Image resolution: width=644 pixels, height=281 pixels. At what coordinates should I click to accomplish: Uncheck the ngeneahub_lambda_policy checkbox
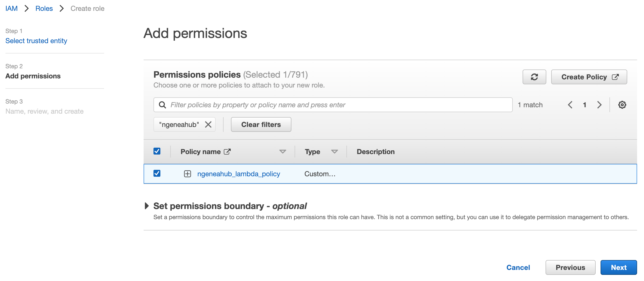[x=157, y=174]
